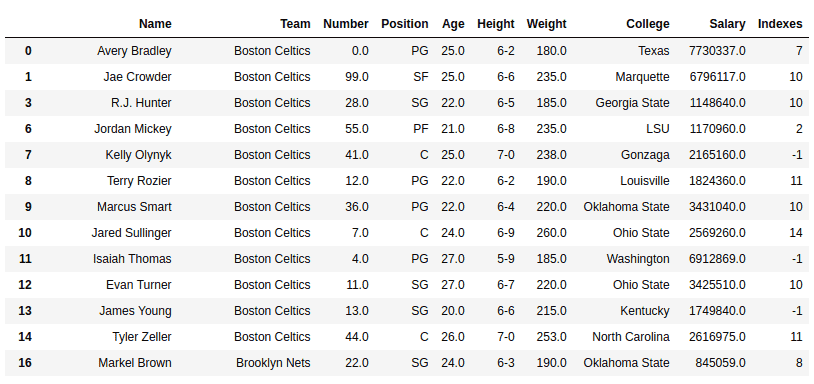Click the Salary column header
The height and width of the screenshot is (384, 814).
pyautogui.click(x=727, y=24)
